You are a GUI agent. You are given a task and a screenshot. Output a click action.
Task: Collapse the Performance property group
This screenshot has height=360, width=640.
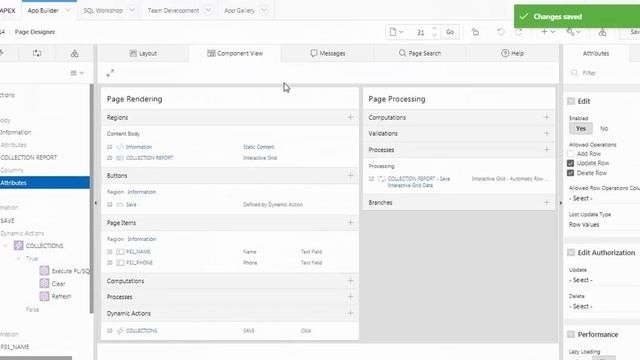[571, 334]
